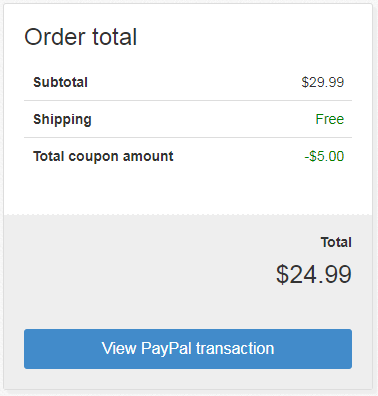Select the $24.99 grand total
Image resolution: width=378 pixels, height=396 pixels.
[x=314, y=274]
